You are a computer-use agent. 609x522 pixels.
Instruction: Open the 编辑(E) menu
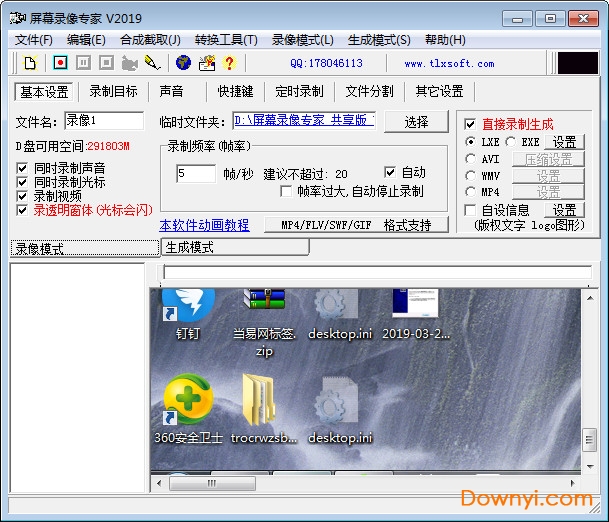[86, 40]
